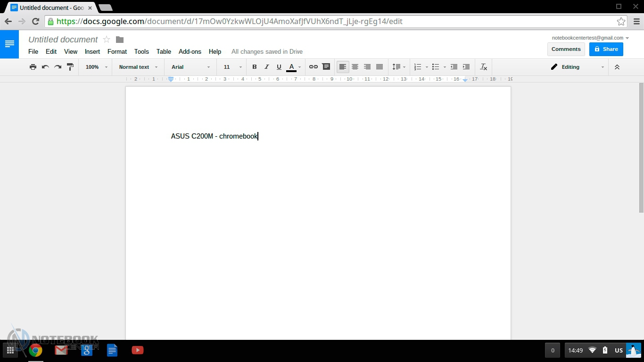Open the Add-ons menu

point(190,52)
